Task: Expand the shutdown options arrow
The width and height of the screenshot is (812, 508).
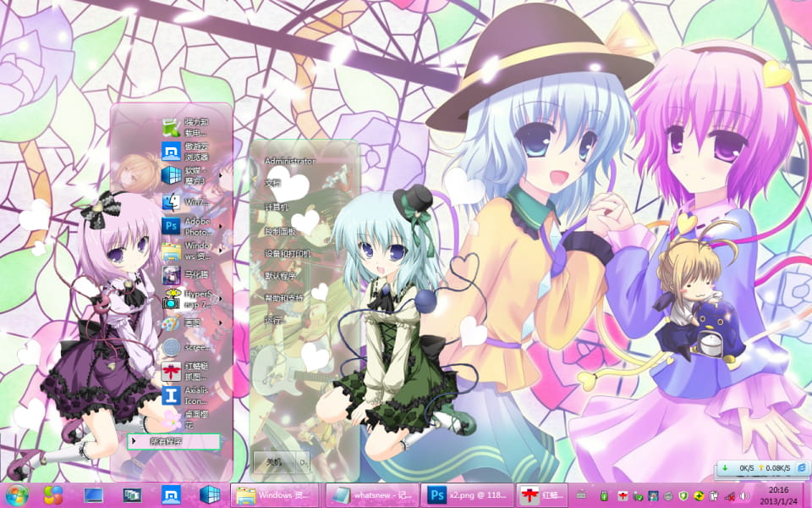Action: tap(302, 462)
